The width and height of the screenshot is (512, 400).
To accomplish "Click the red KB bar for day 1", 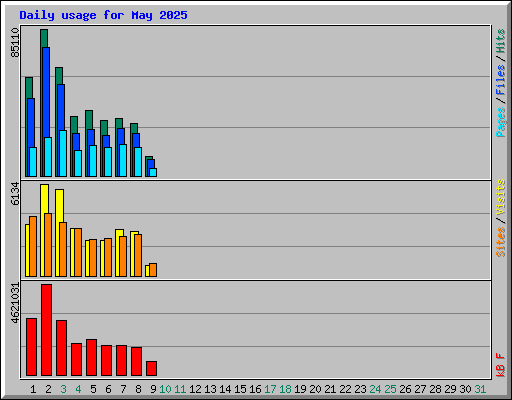I will pos(31,347).
